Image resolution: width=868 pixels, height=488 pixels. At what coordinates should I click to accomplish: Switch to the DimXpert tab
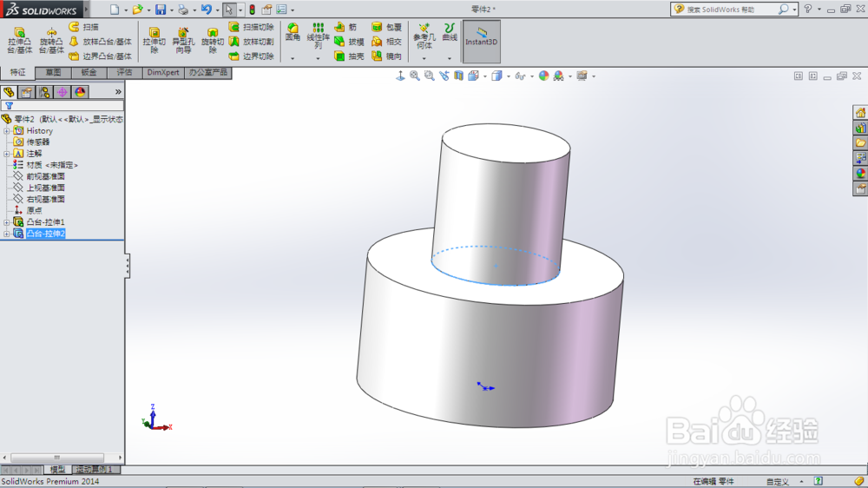(x=163, y=73)
